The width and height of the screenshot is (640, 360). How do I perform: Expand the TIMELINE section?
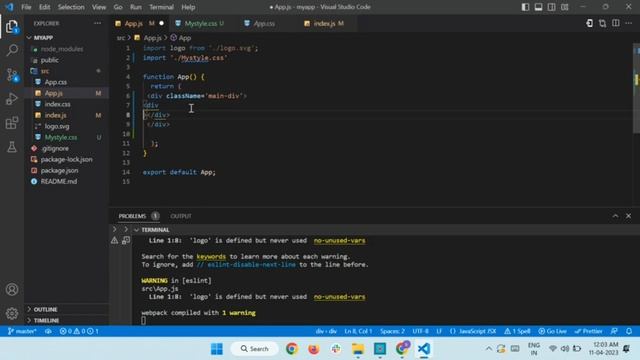(46, 320)
